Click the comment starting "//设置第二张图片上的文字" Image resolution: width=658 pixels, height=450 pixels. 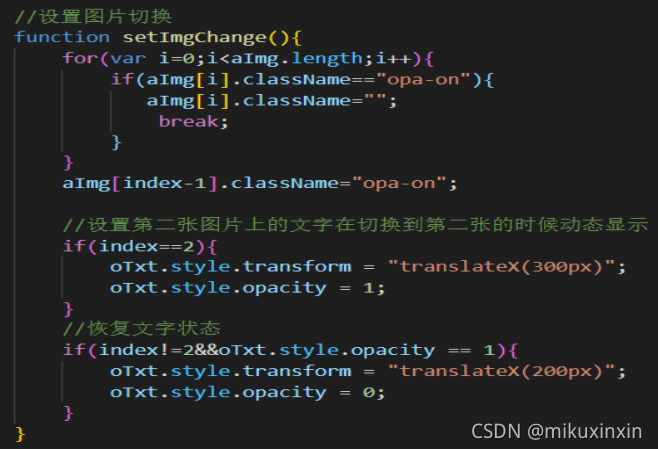(355, 225)
